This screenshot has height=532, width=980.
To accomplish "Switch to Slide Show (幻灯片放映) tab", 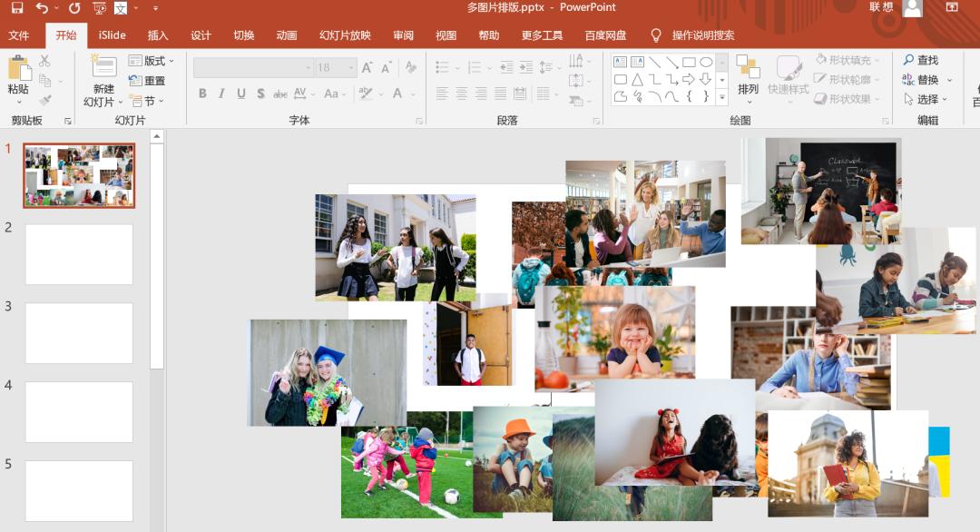I will (345, 35).
